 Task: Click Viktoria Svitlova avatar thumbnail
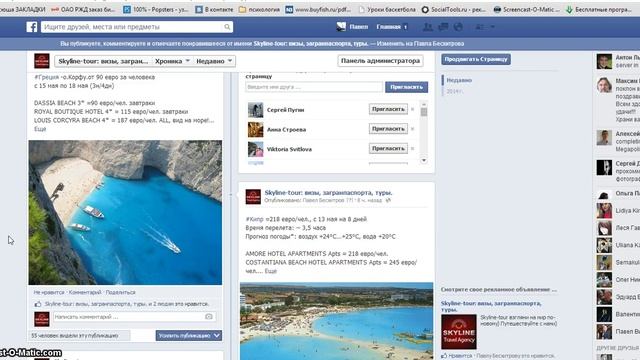pyautogui.click(x=256, y=149)
